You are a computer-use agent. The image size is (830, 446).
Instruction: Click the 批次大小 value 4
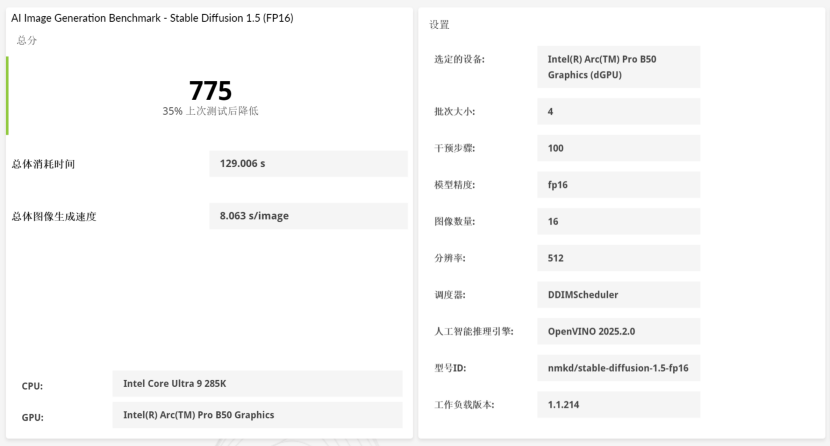(x=618, y=112)
